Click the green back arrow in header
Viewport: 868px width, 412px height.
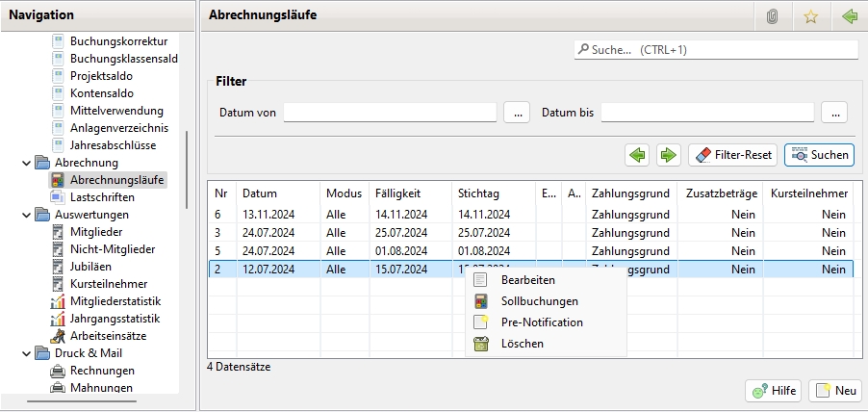[849, 16]
